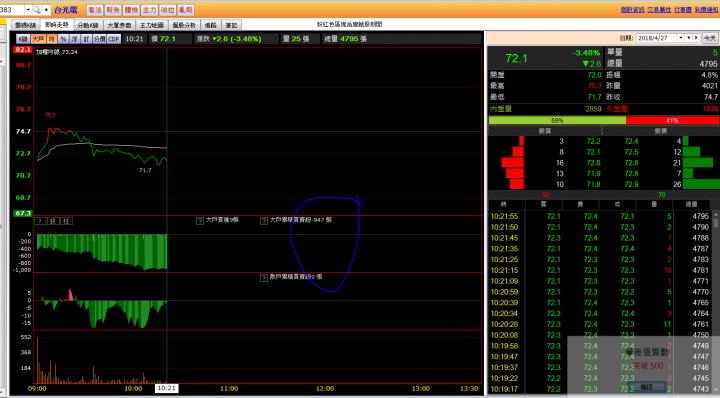Viewport: 720px width, 398px height.
Task: Click the 67.3 lower limit price label
Action: [22, 213]
